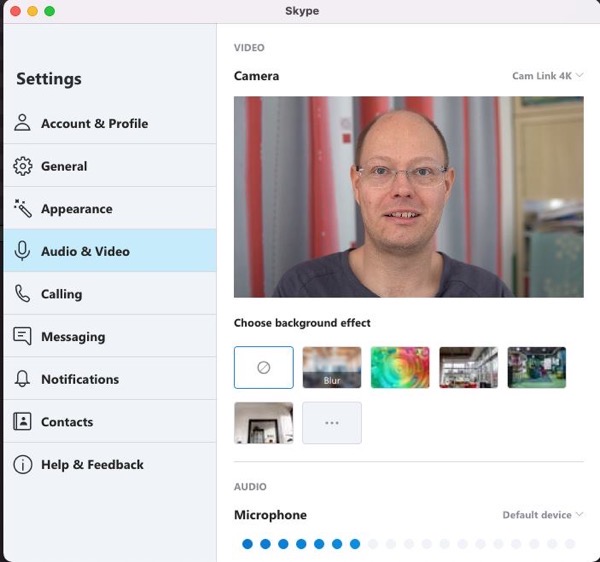
Task: Click the Appearance magic wand icon
Action: point(23,209)
